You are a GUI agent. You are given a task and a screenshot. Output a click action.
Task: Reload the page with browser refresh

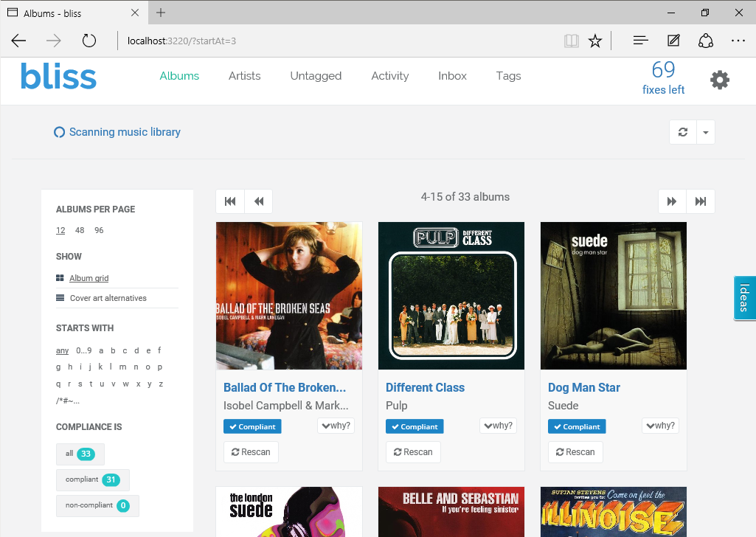89,41
